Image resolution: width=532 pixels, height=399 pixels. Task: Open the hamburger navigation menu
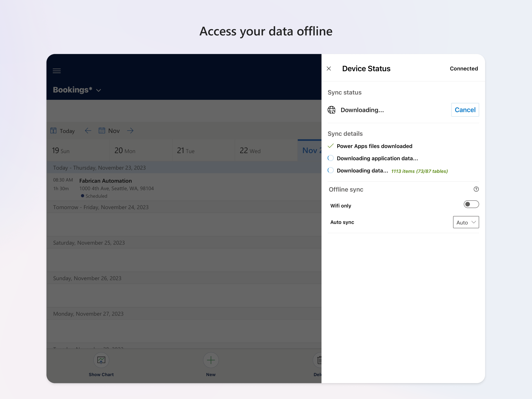(x=56, y=71)
